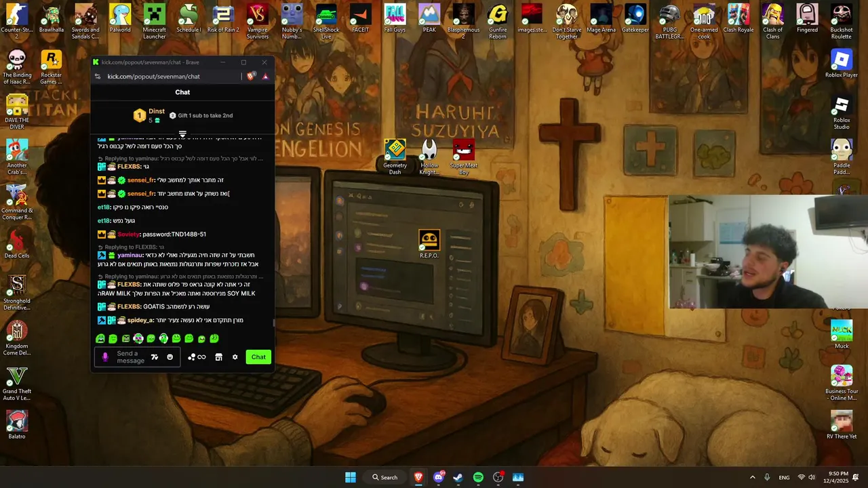This screenshot has height=488, width=868.
Task: Open the emoji picker in chat input
Action: [x=170, y=357]
